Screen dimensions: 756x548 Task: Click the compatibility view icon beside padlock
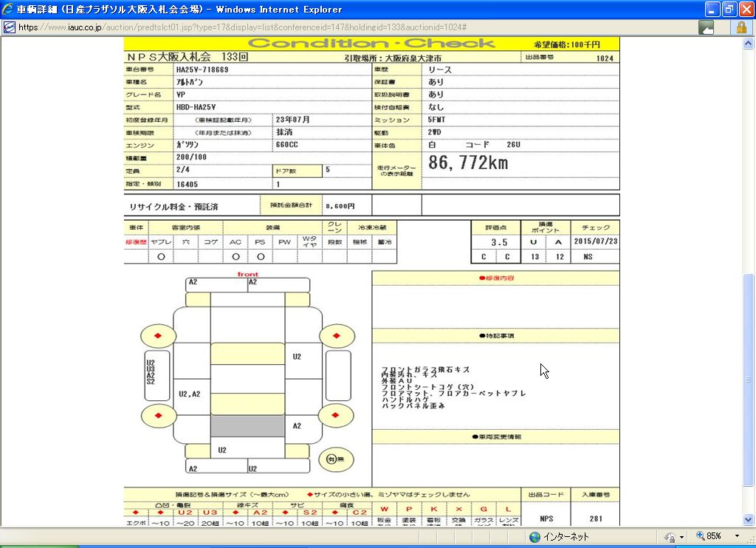pyautogui.click(x=707, y=27)
